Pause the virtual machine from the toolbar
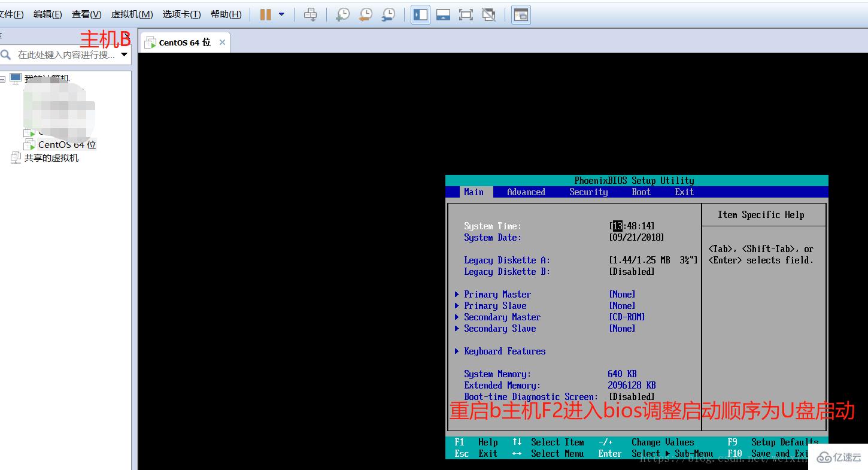This screenshot has height=470, width=868. 266,14
